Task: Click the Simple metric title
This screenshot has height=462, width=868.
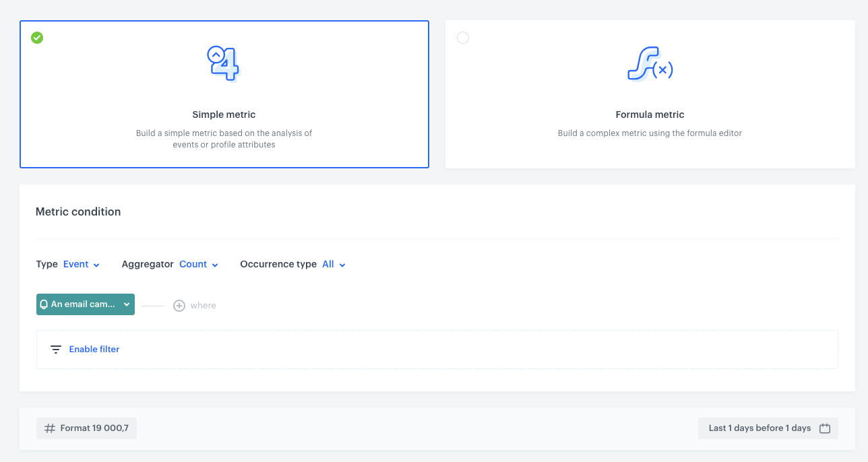Action: point(224,114)
